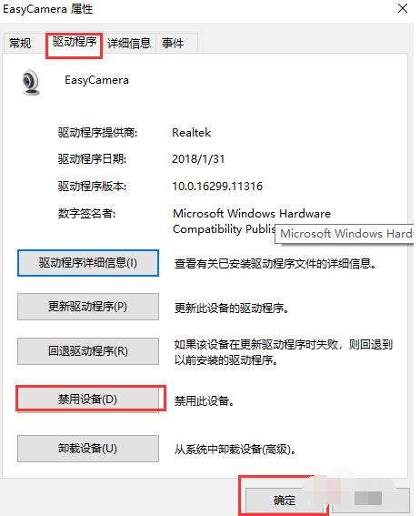This screenshot has height=516, width=420.
Task: Click the EasyCamera 属性 title bar text
Action: click(x=48, y=9)
